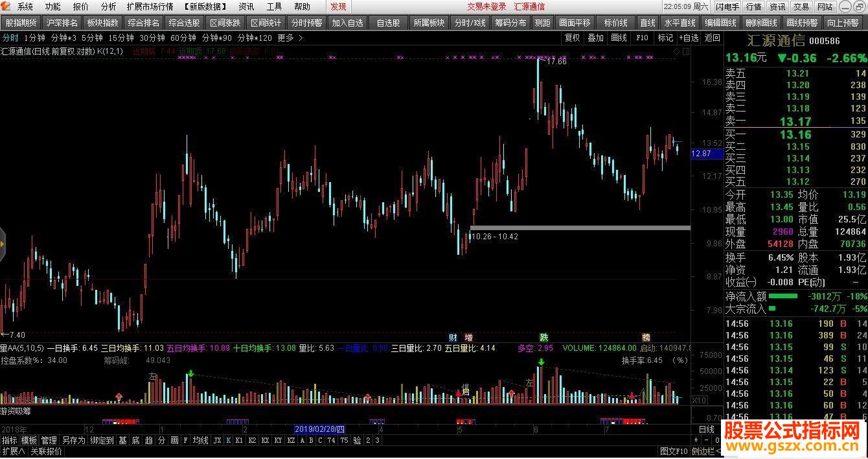Open the 报价 menu

[x=81, y=6]
